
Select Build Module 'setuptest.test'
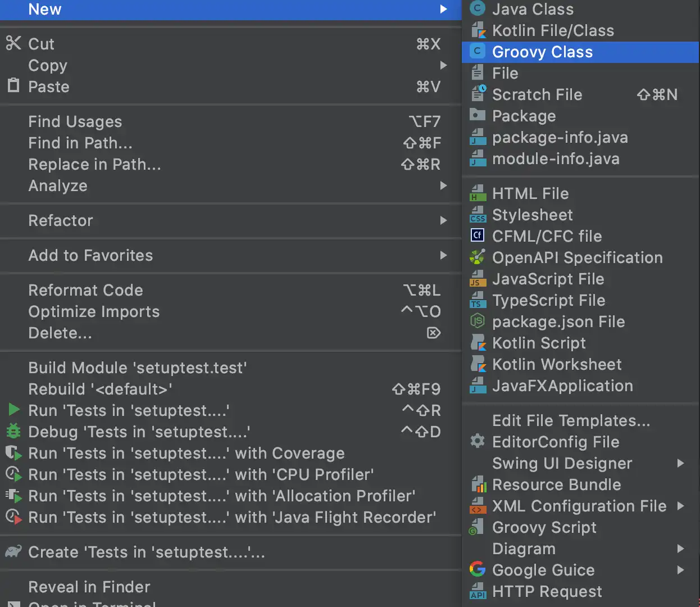click(230, 368)
